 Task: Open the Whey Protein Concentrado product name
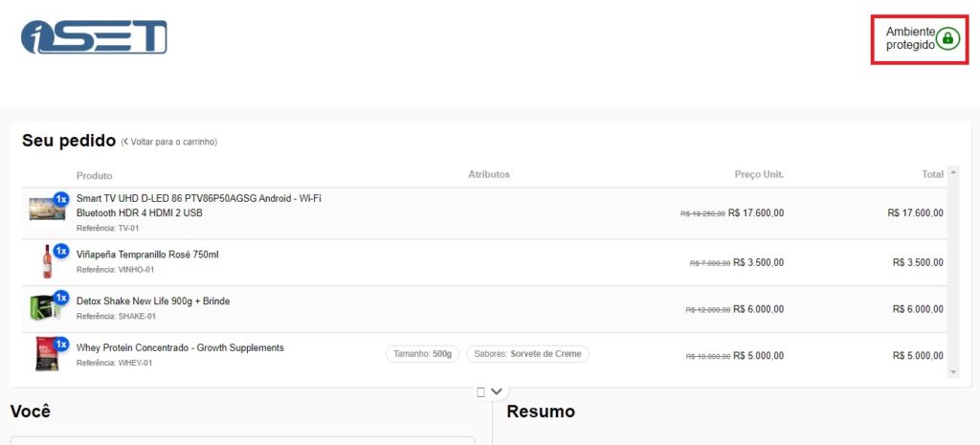coord(180,347)
